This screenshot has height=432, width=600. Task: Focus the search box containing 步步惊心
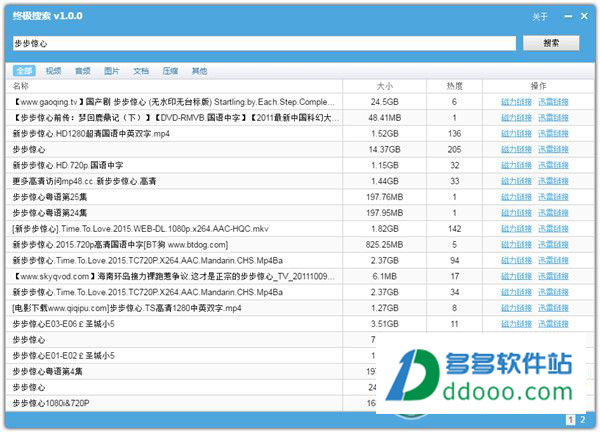tap(264, 43)
